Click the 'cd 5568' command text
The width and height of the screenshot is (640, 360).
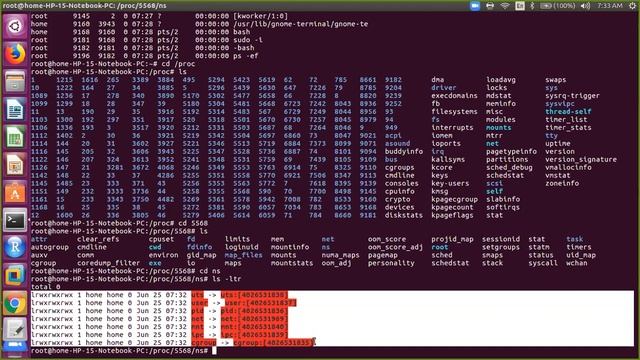(193, 223)
